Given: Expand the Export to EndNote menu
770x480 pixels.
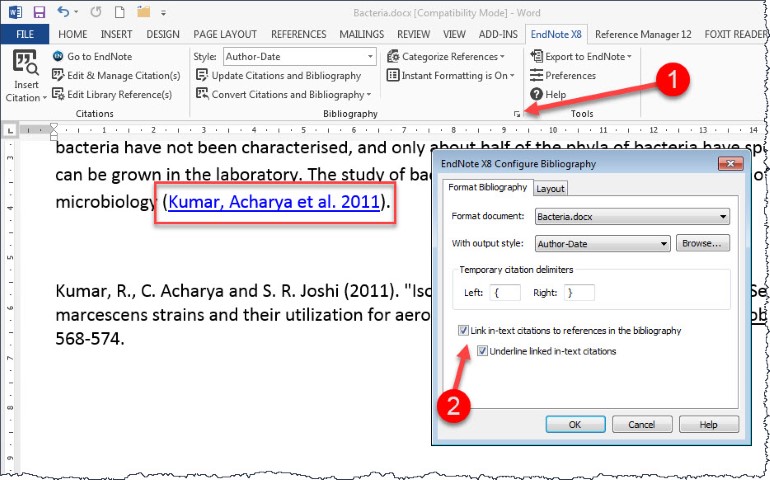Looking at the screenshot, I should (580, 56).
